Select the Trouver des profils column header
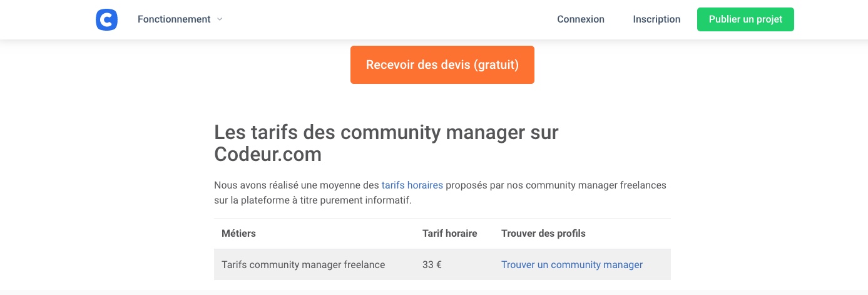The height and width of the screenshot is (295, 868). (x=543, y=234)
